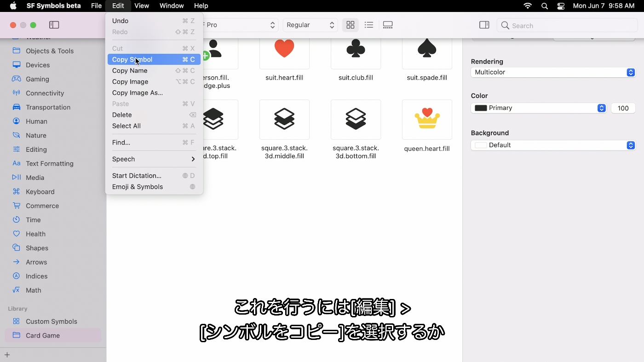Click the Transportation car icon
644x362 pixels.
[17, 107]
